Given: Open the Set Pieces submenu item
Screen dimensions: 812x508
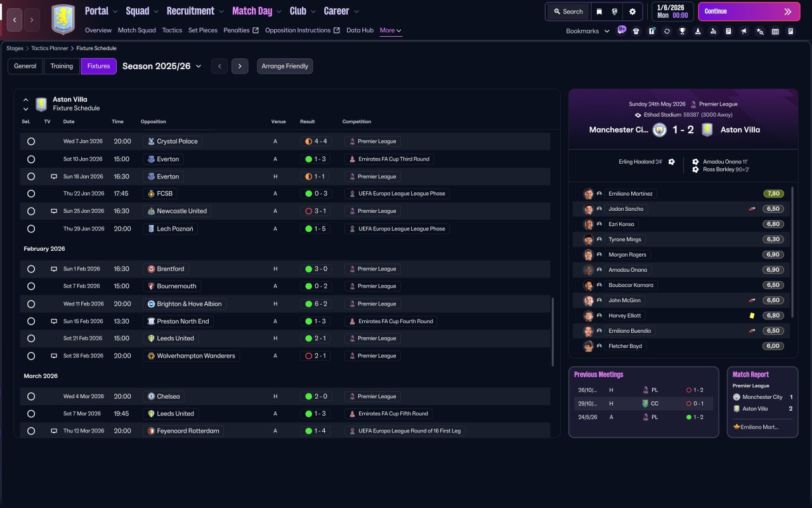Looking at the screenshot, I should [x=203, y=30].
